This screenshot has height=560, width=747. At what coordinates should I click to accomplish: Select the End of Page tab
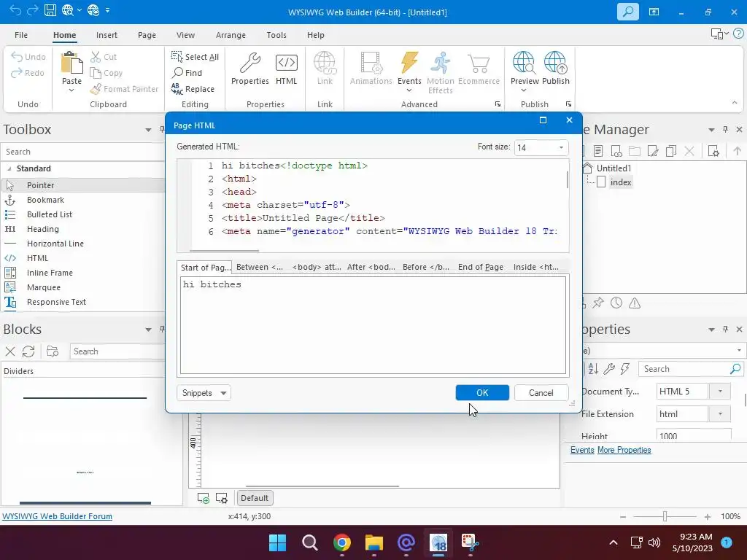point(481,267)
